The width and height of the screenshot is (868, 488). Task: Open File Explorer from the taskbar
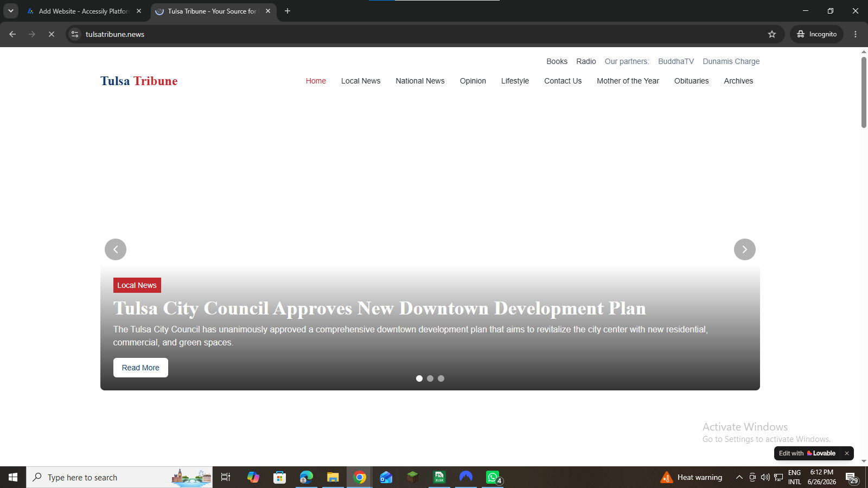[333, 477]
